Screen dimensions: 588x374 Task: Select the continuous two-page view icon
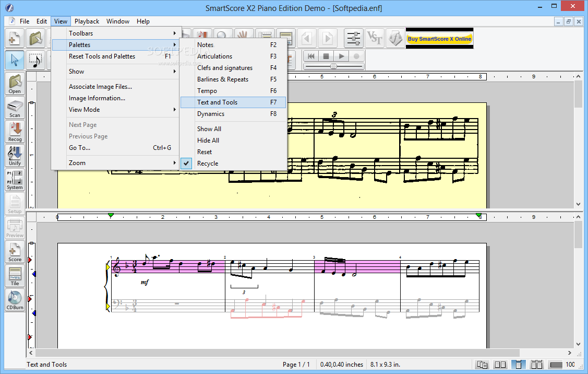(537, 365)
